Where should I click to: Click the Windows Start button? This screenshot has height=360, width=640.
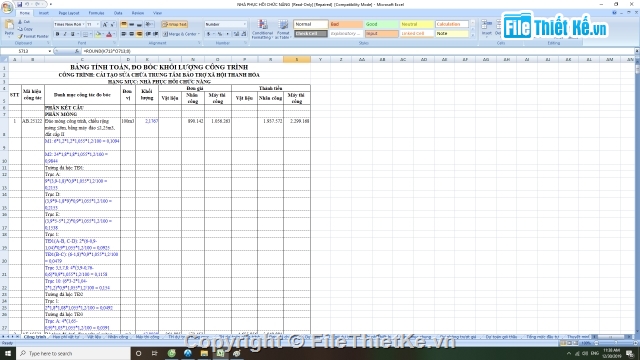[8, 353]
